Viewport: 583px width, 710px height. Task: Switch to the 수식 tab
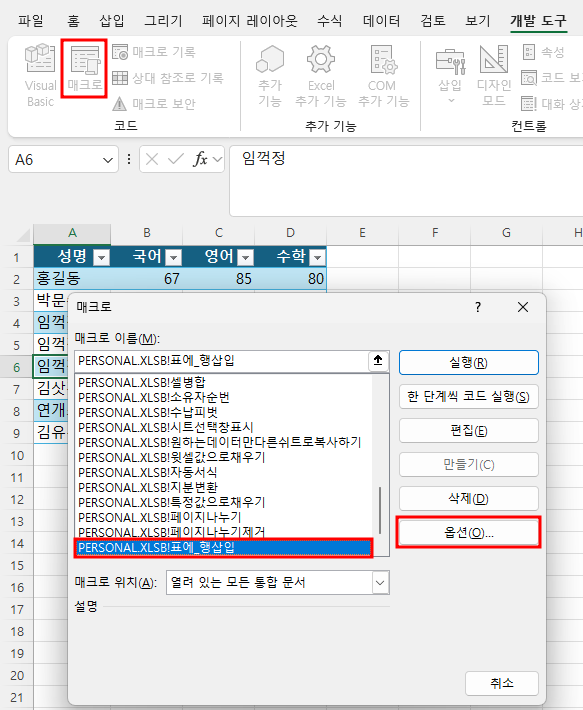pos(330,20)
